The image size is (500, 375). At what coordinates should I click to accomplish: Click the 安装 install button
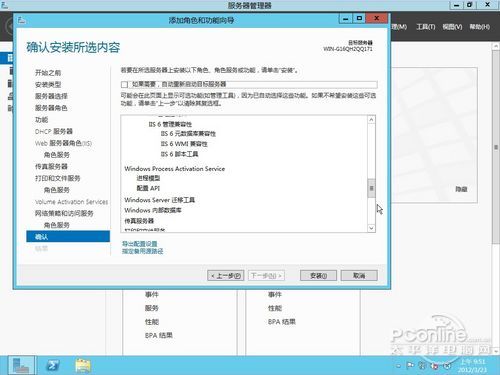click(318, 276)
